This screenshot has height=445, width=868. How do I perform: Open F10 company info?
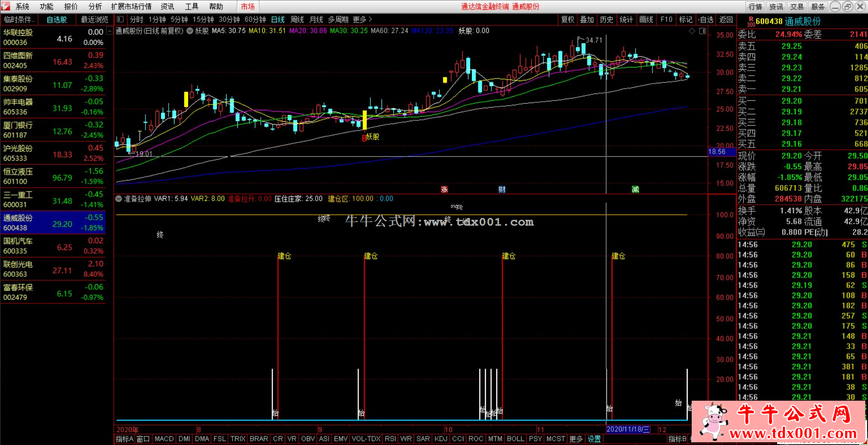click(x=666, y=19)
